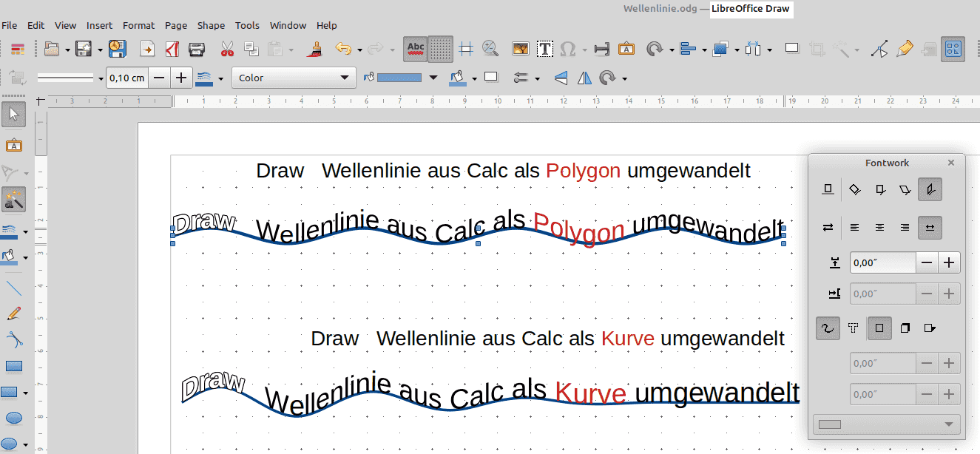This screenshot has width=980, height=454.
Task: Select Fontwork Upright option
Action: pyautogui.click(x=879, y=190)
